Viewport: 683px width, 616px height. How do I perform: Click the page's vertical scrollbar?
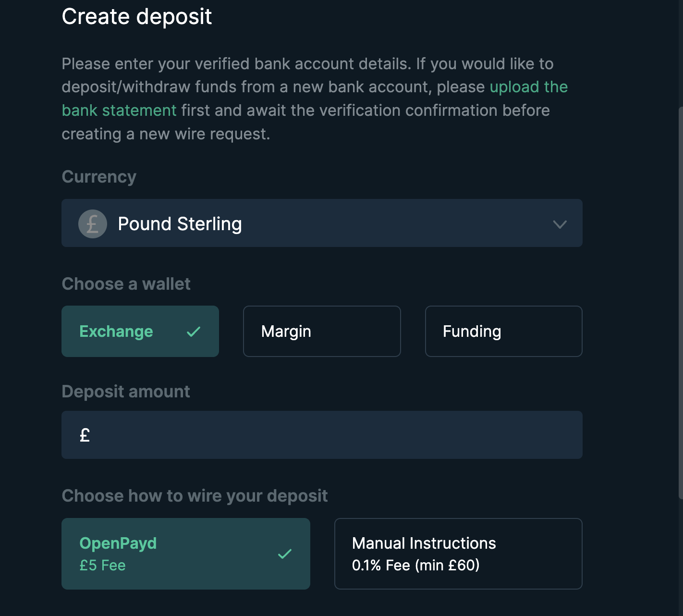pyautogui.click(x=681, y=303)
